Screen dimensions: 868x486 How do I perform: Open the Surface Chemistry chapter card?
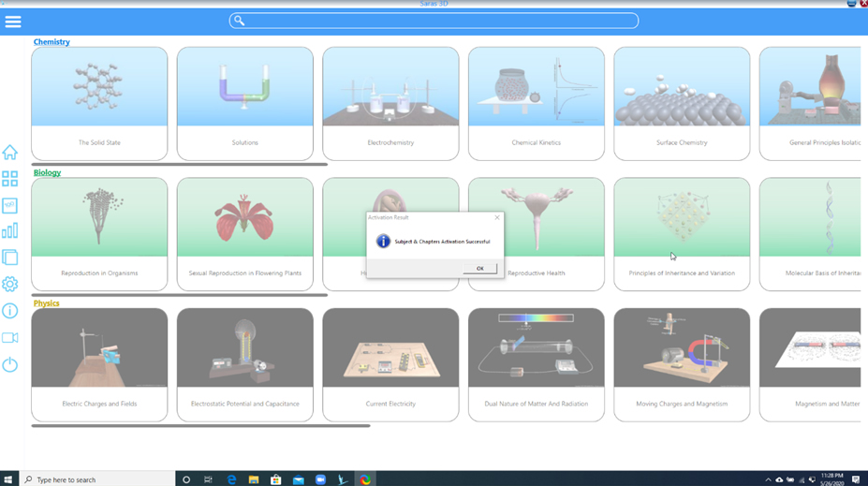pyautogui.click(x=682, y=104)
